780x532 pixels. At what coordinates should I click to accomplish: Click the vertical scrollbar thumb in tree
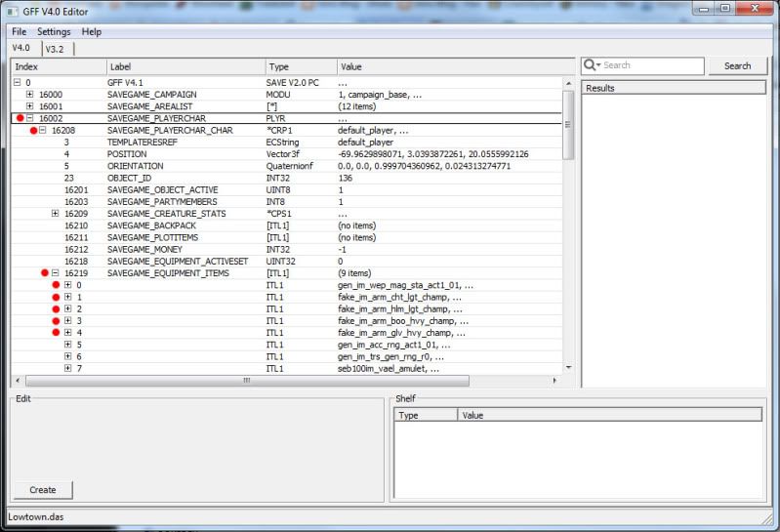(x=568, y=125)
